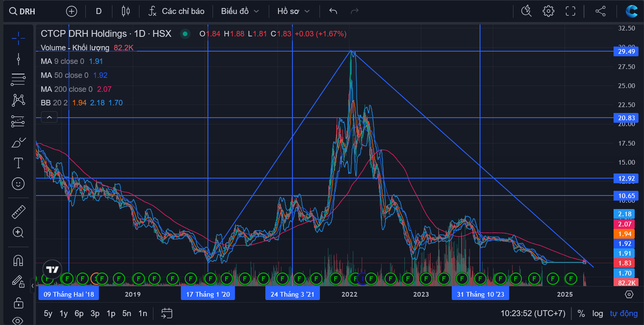The image size is (644, 325).
Task: Set the chart range to 5n
Action: 127,314
